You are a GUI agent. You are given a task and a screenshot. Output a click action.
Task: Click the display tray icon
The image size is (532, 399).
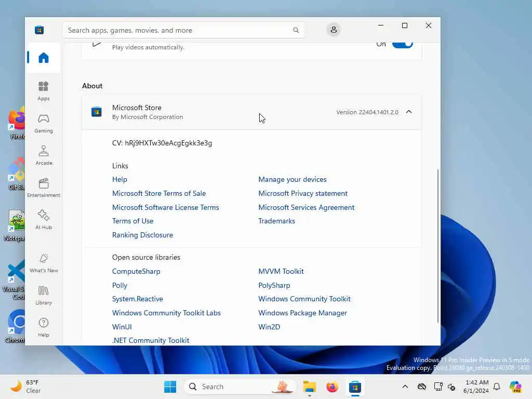[438, 387]
